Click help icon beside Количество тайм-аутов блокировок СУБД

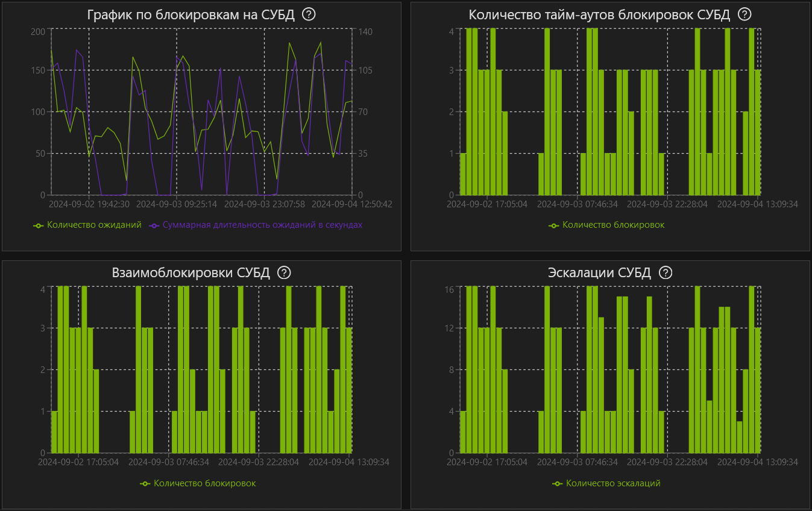[745, 14]
